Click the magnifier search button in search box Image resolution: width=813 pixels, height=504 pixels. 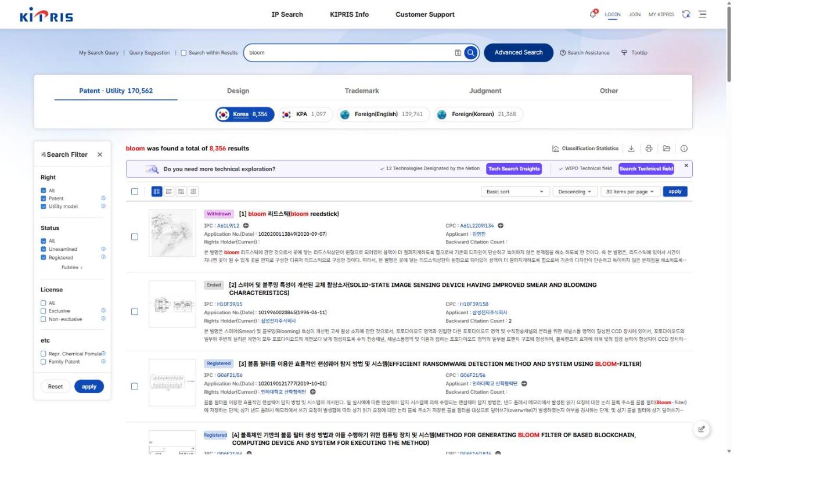(471, 52)
